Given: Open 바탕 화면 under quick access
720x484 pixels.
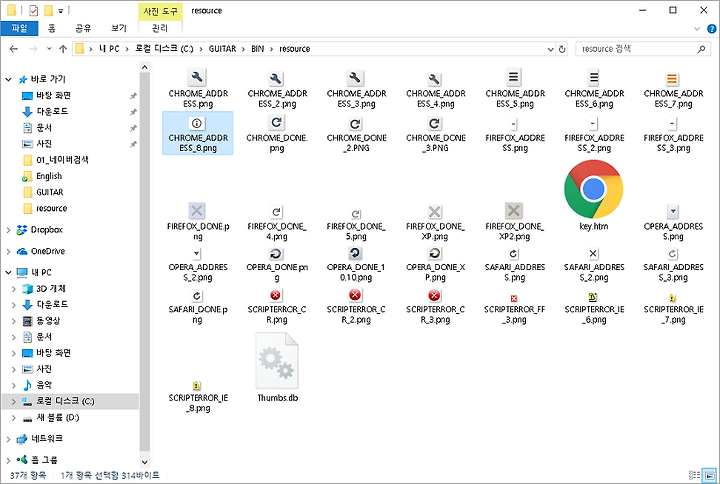Looking at the screenshot, I should click(x=53, y=96).
